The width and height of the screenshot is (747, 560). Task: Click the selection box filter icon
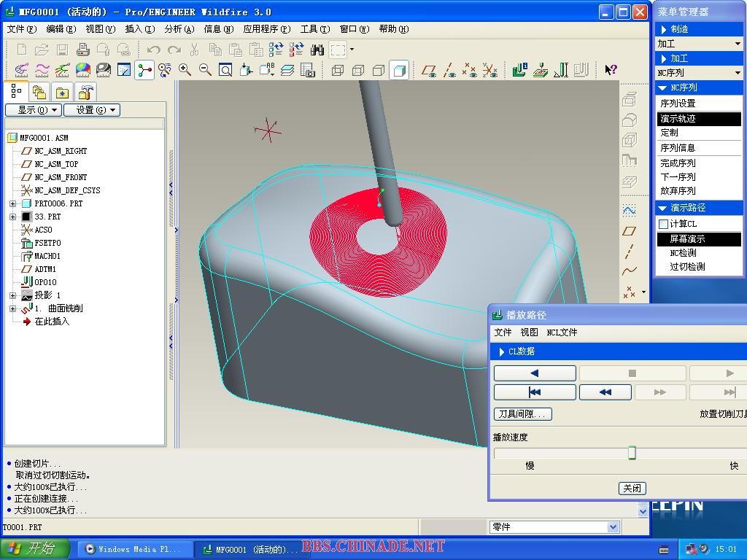coord(338,50)
